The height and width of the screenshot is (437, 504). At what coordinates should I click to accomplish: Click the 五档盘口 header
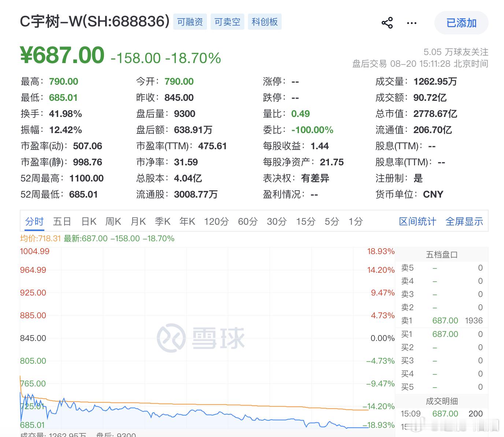[x=442, y=254]
